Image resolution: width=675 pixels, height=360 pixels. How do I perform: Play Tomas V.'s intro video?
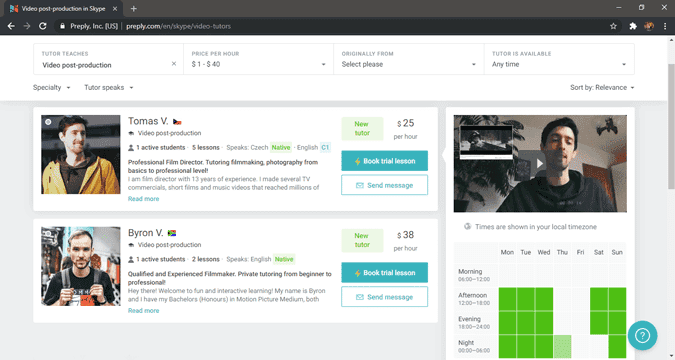[539, 163]
